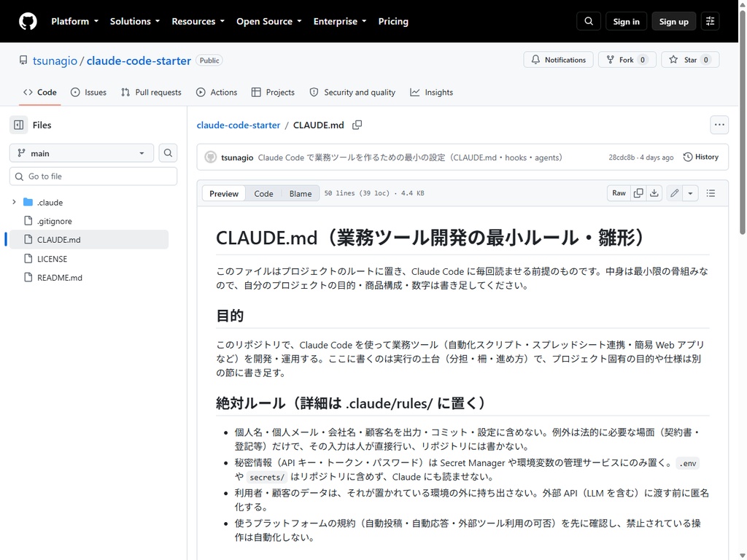
Task: Select the Blame file view
Action: coord(300,193)
